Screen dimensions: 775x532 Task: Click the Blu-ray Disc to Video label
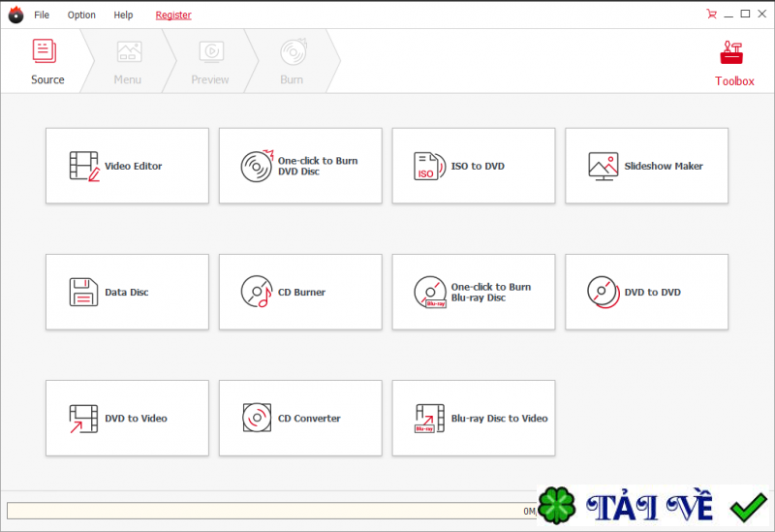click(x=499, y=419)
